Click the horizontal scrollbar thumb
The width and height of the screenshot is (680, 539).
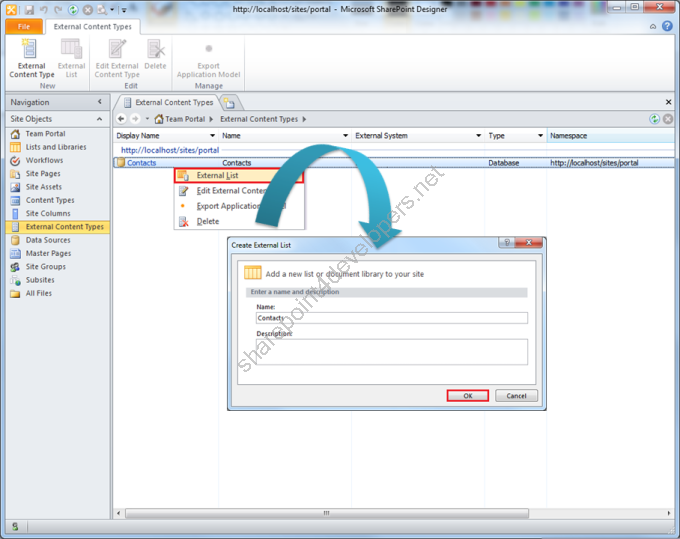[327, 513]
